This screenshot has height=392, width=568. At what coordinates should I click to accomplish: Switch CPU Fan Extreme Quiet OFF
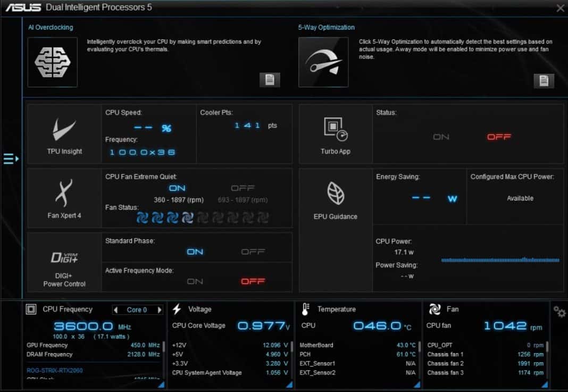[x=242, y=188]
